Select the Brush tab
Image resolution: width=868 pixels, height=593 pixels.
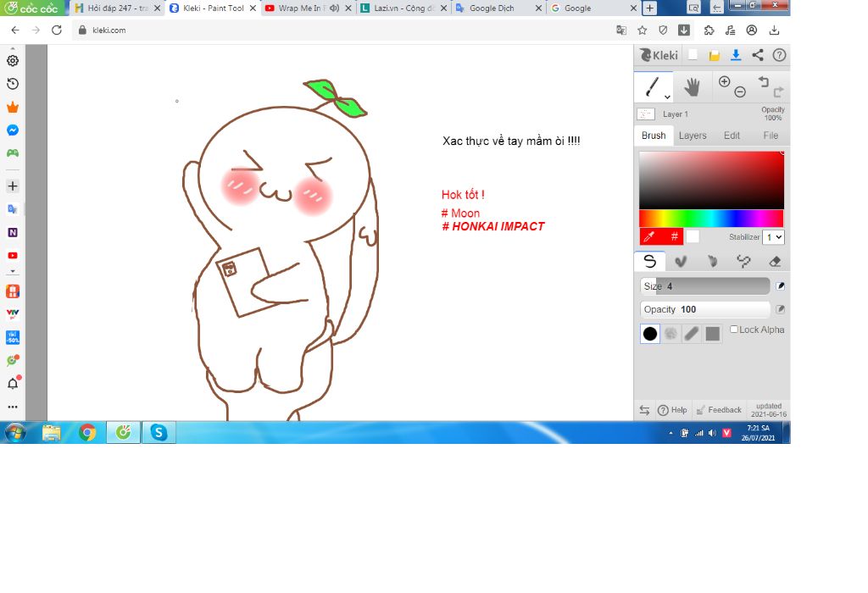click(654, 136)
